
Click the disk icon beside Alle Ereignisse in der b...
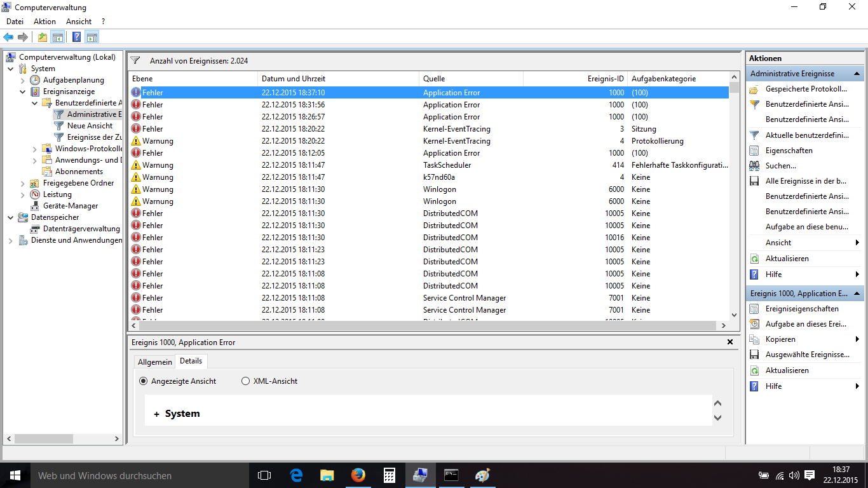754,181
